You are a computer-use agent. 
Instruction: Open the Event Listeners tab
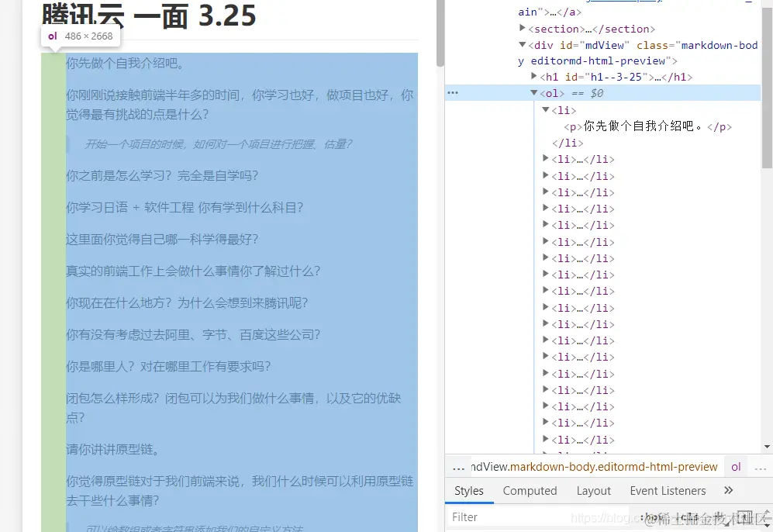pyautogui.click(x=668, y=490)
